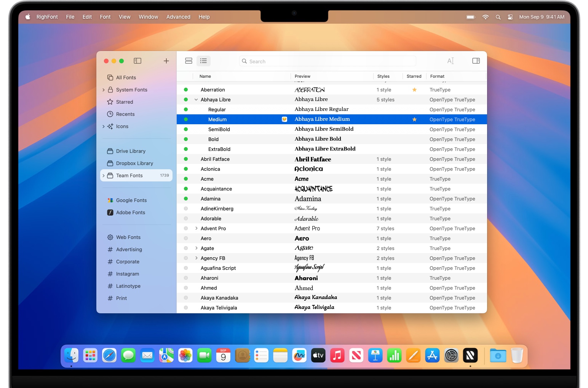Open the preview text size icon
The image size is (588, 388).
click(x=451, y=61)
